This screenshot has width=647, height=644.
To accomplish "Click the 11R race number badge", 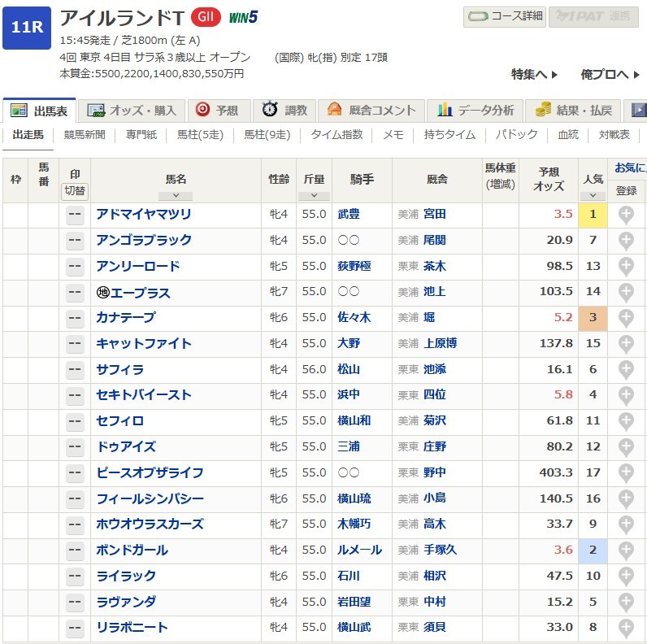I will point(27,27).
